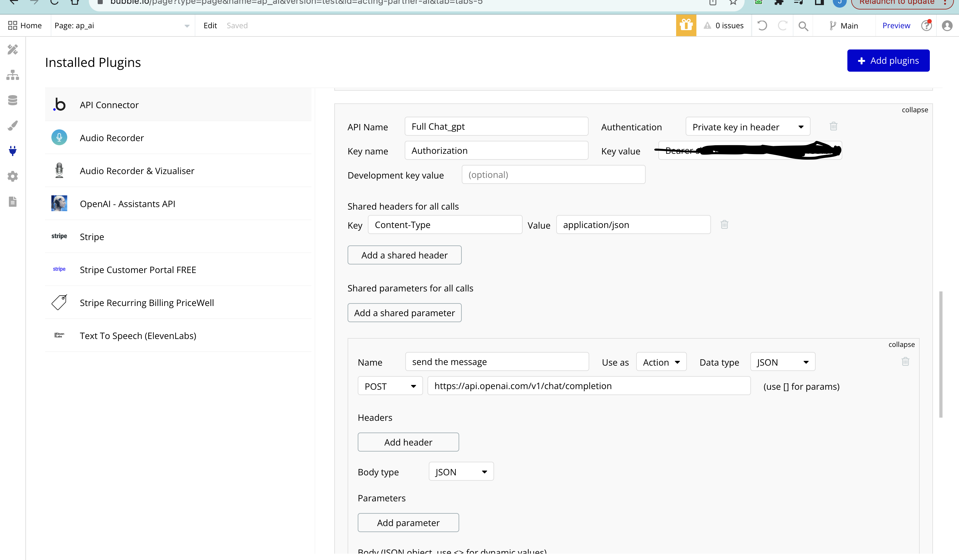
Task: Click the browser back arrow
Action: click(14, 2)
